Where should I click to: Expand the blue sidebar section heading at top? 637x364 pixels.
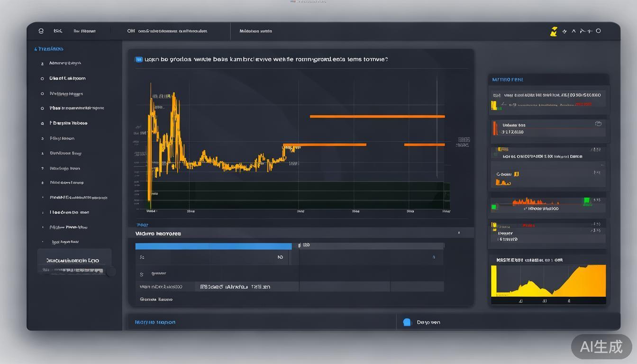(x=49, y=49)
